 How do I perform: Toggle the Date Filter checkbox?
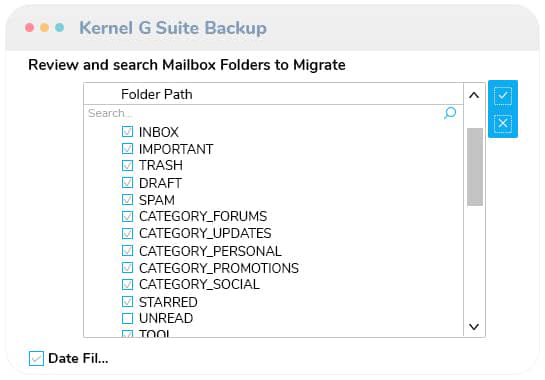(36, 358)
